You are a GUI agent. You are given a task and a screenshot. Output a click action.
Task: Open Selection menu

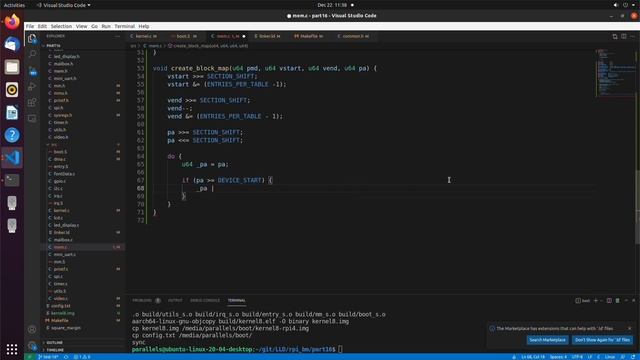pyautogui.click(x=61, y=26)
